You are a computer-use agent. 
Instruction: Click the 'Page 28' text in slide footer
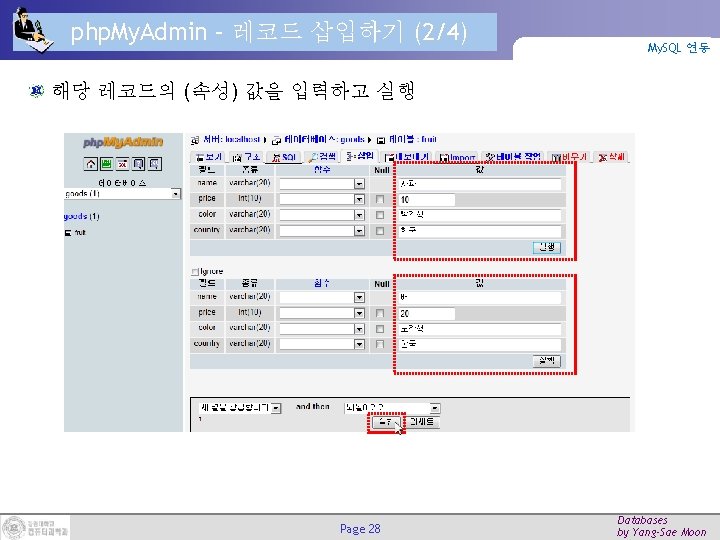pyautogui.click(x=360, y=529)
